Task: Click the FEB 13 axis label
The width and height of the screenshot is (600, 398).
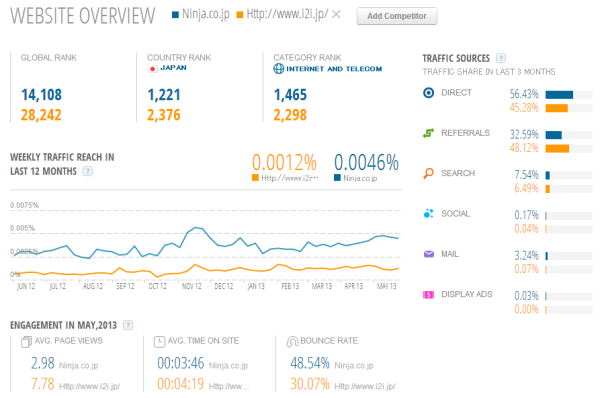Action: [290, 286]
